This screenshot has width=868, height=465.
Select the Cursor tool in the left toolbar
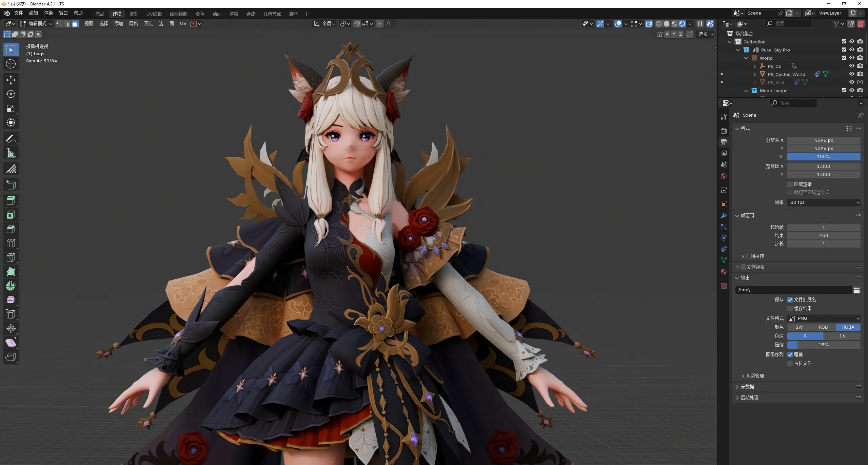tap(11, 64)
